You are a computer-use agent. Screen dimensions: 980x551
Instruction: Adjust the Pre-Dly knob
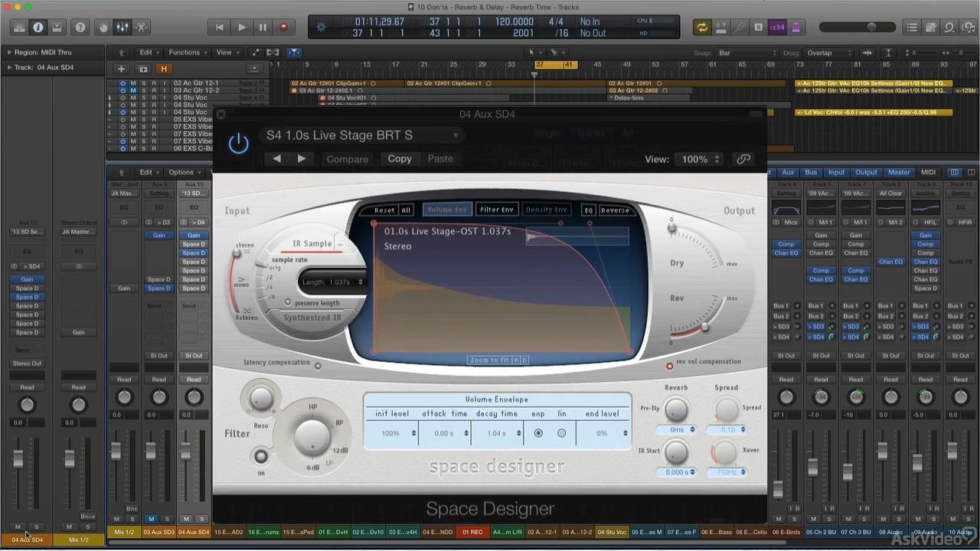click(x=676, y=411)
